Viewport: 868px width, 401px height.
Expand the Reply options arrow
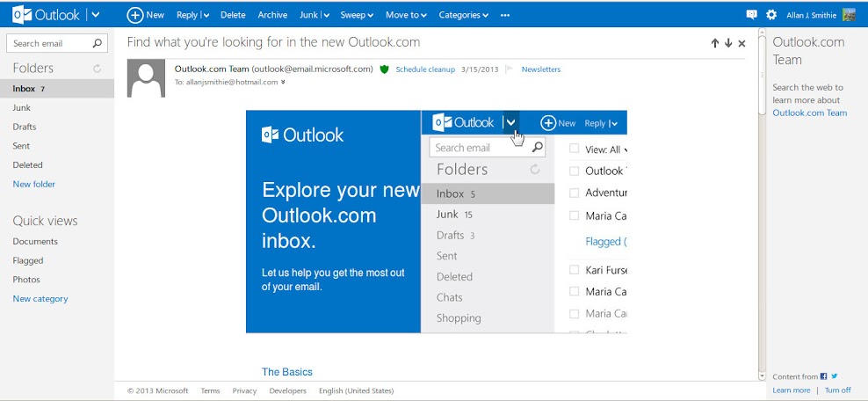(x=206, y=16)
